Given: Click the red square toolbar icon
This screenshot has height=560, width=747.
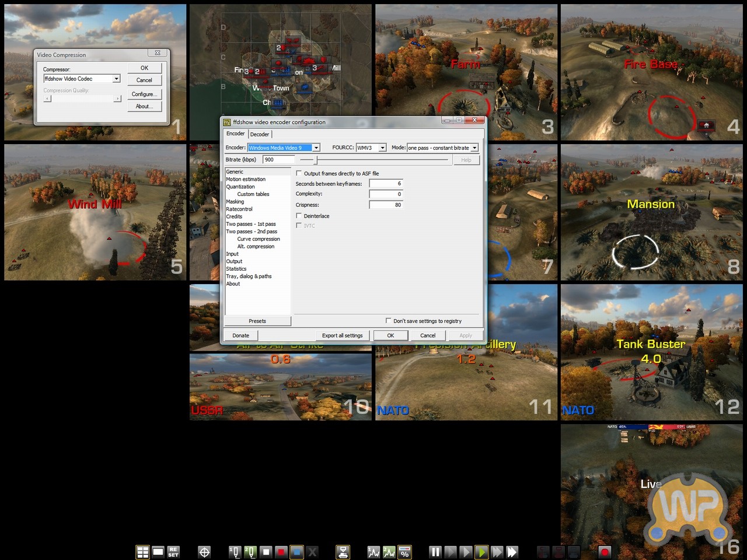Looking at the screenshot, I should pos(281,552).
